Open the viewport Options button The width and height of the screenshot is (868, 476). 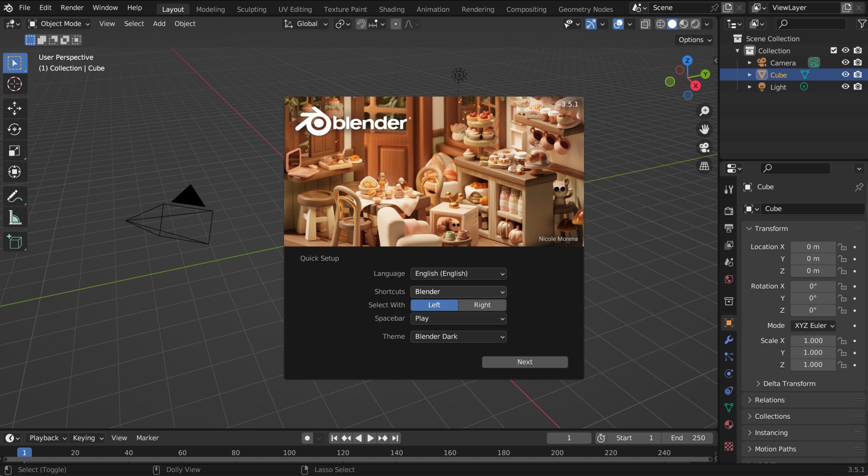click(694, 40)
